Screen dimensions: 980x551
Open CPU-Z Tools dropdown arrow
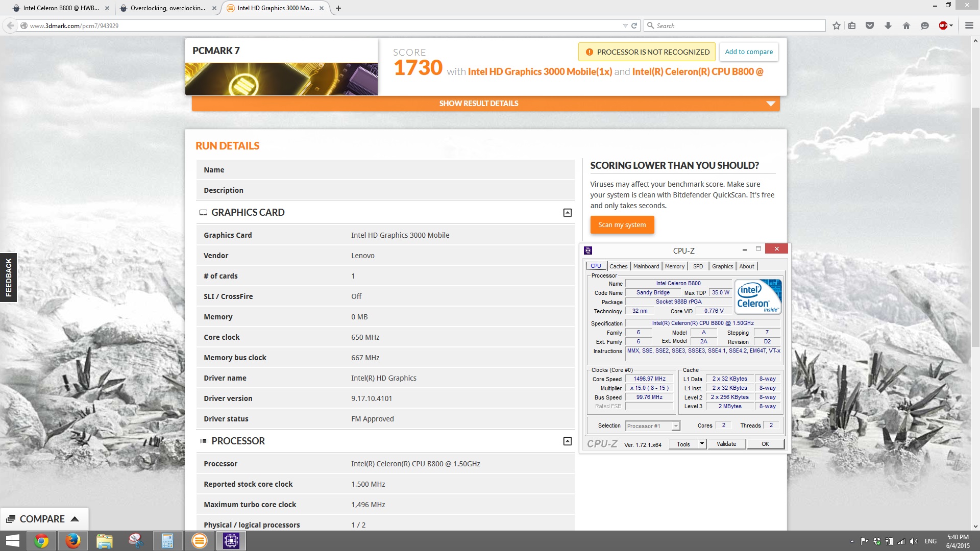[x=702, y=444]
